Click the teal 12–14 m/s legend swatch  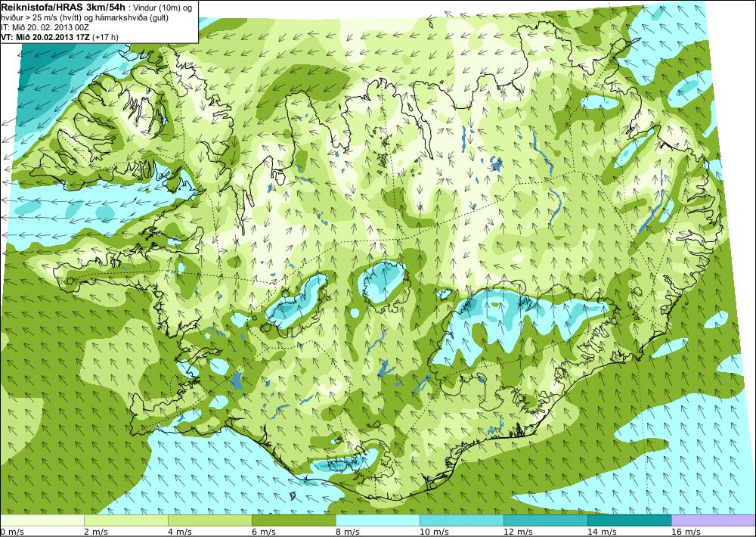click(x=546, y=520)
